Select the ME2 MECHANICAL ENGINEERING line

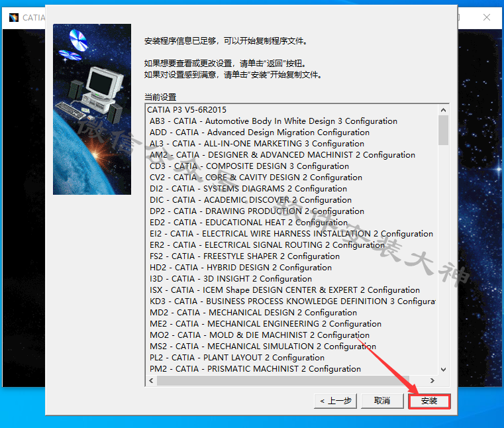266,324
